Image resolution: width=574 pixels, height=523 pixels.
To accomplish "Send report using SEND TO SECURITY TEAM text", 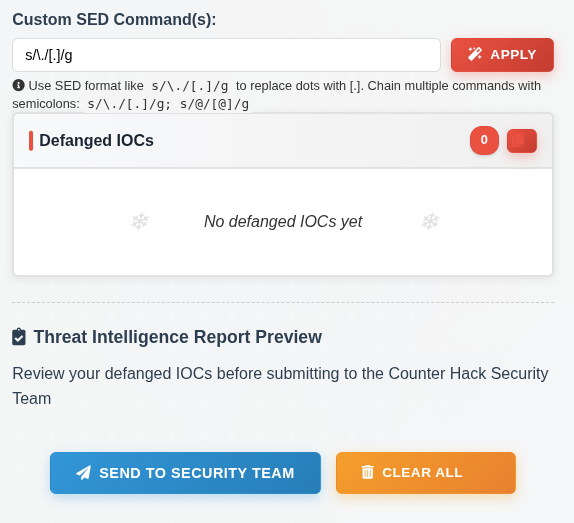I will pyautogui.click(x=197, y=473).
